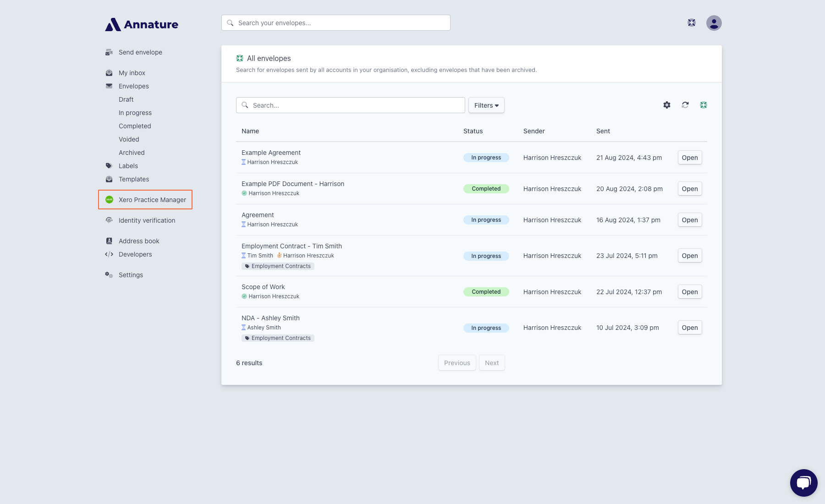
Task: Open the Identity verification fingerprint icon
Action: point(109,220)
